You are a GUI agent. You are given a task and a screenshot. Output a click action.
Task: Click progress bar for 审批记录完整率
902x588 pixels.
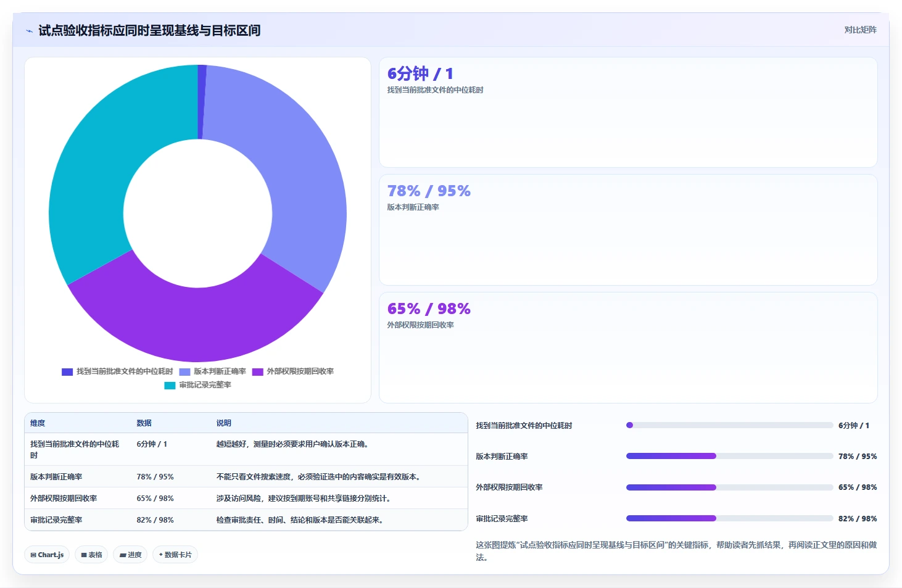tap(729, 518)
